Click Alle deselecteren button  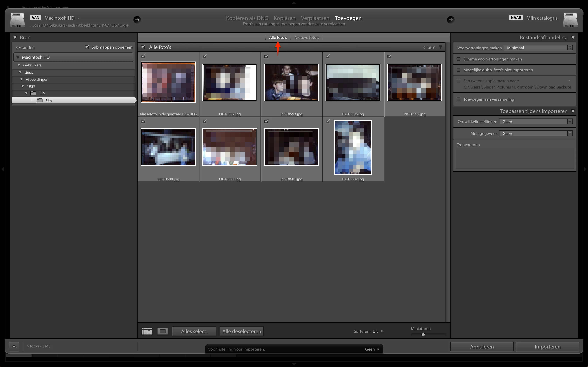pos(241,331)
